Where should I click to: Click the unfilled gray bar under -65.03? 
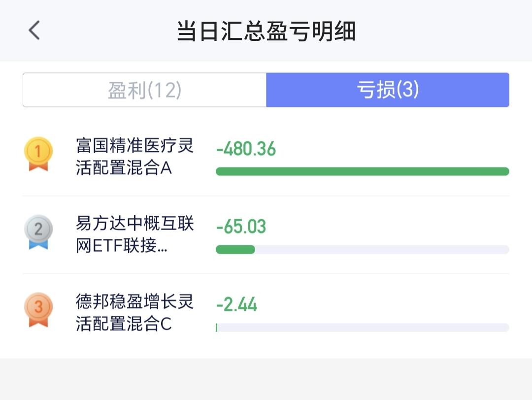[382, 249]
